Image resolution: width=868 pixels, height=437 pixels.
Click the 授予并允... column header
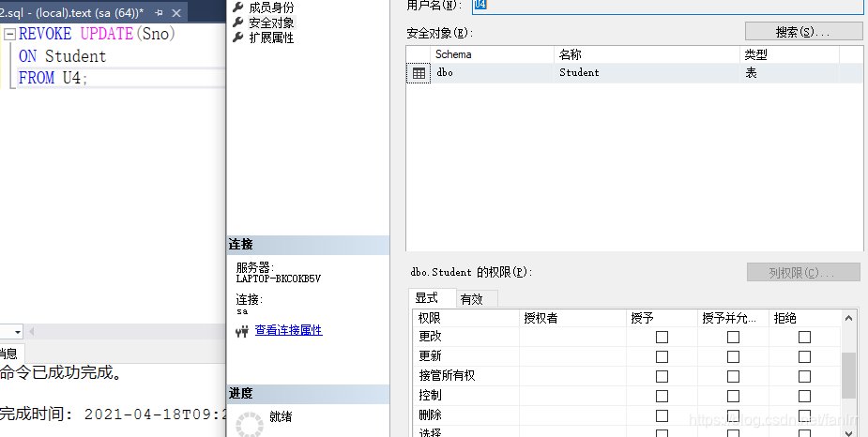click(x=733, y=318)
